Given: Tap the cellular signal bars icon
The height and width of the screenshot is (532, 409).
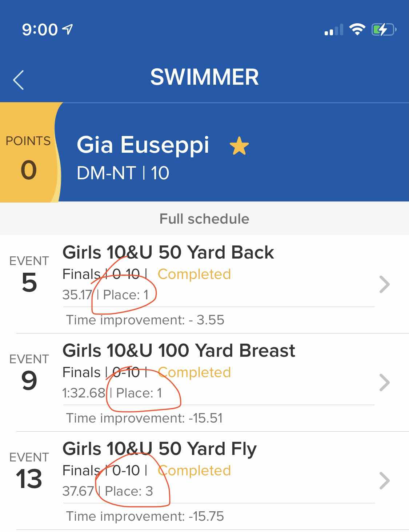Looking at the screenshot, I should pos(334,30).
